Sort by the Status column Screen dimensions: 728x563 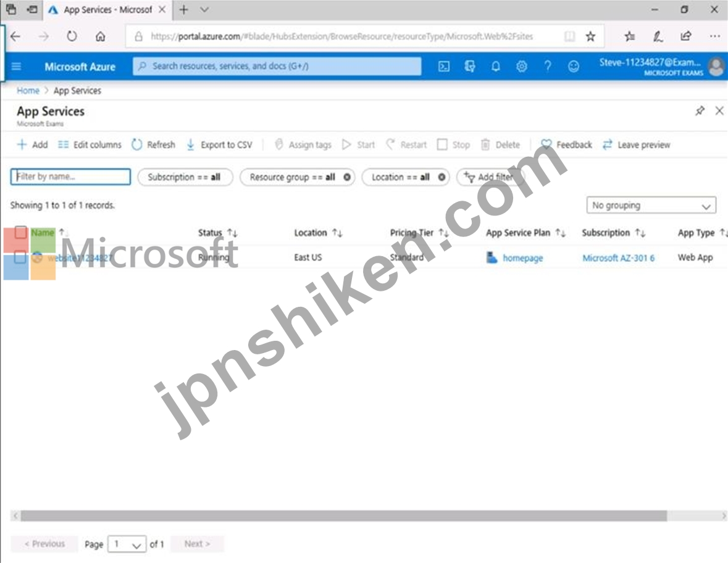(217, 233)
